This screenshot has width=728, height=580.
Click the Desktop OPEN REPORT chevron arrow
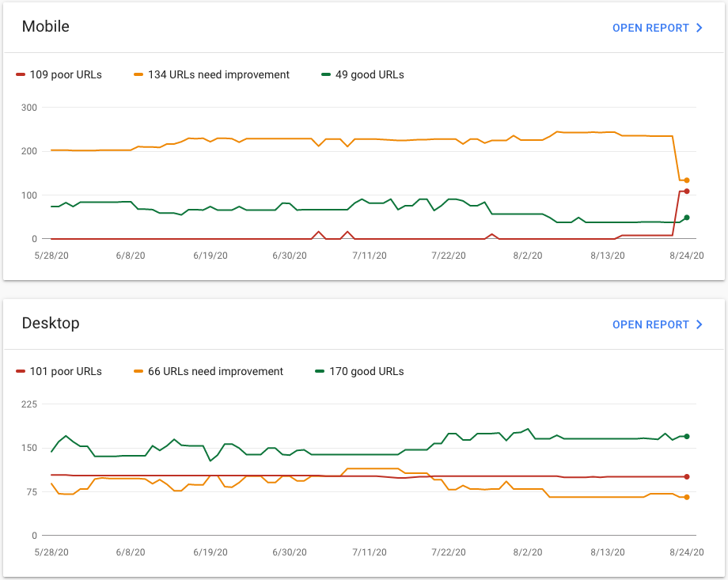[x=700, y=324]
